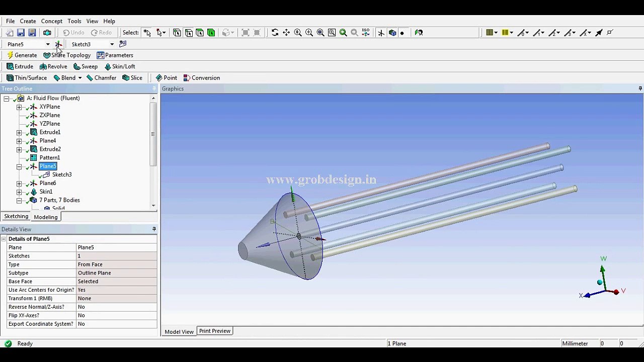
Task: Click the New Sketch icon beside Sketch3
Action: pos(123,44)
